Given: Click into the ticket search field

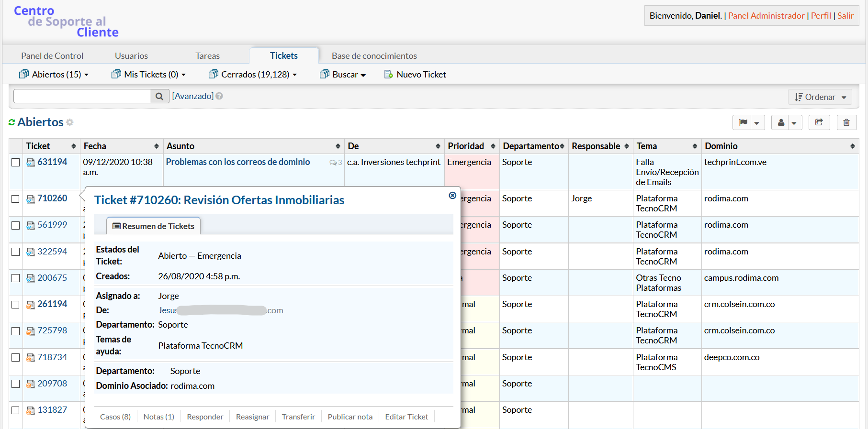Looking at the screenshot, I should point(82,96).
